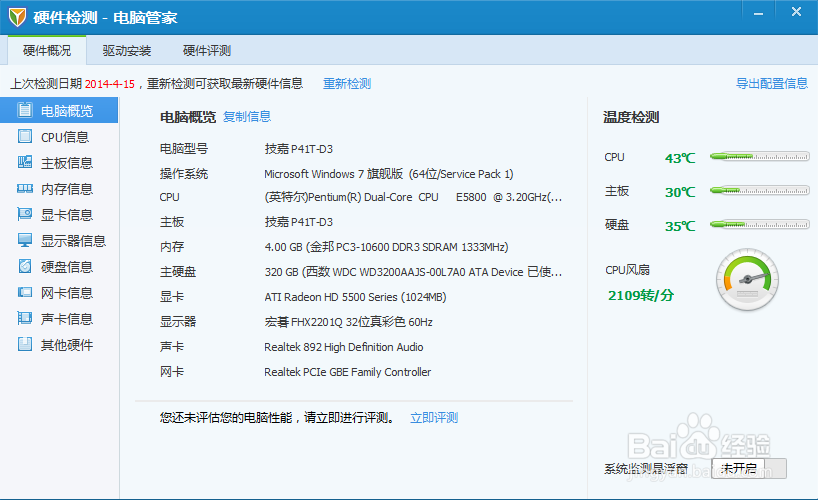The height and width of the screenshot is (500, 818).
Task: Switch to the 硬件概况 tab
Action: point(47,51)
